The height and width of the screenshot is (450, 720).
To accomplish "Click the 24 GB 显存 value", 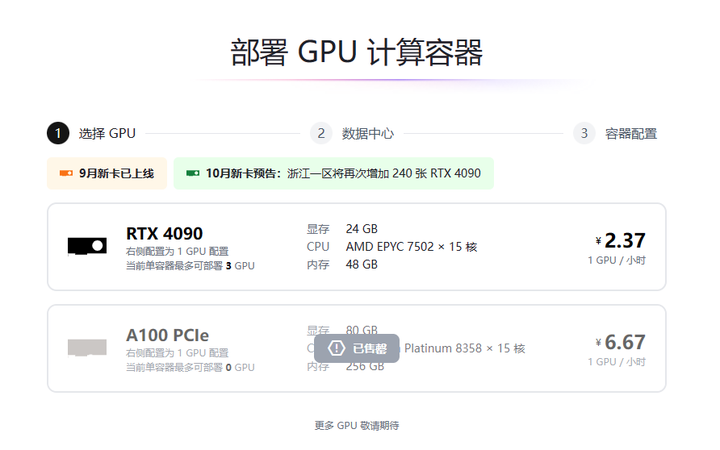I will click(362, 229).
